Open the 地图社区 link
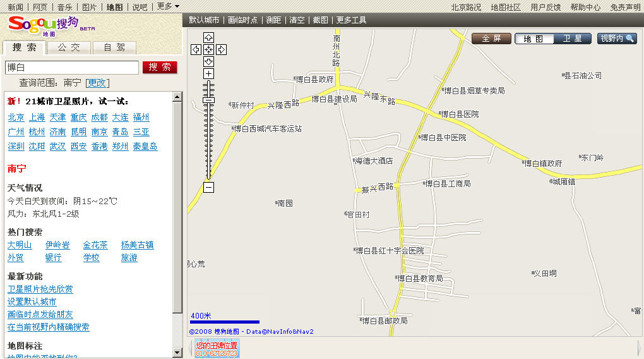 506,7
